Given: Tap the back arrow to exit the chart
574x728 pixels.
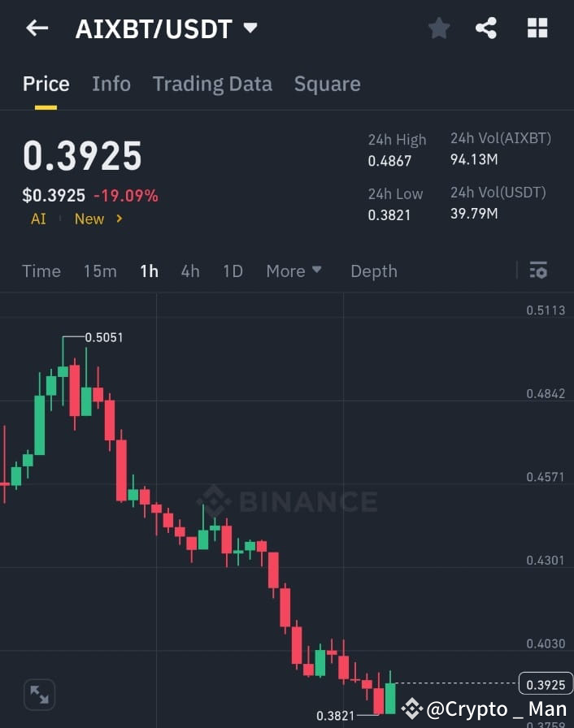Looking at the screenshot, I should pos(36,28).
